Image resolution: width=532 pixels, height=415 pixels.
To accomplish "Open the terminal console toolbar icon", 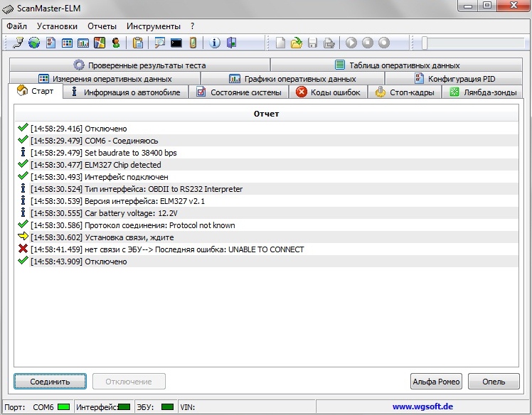I will [176, 43].
